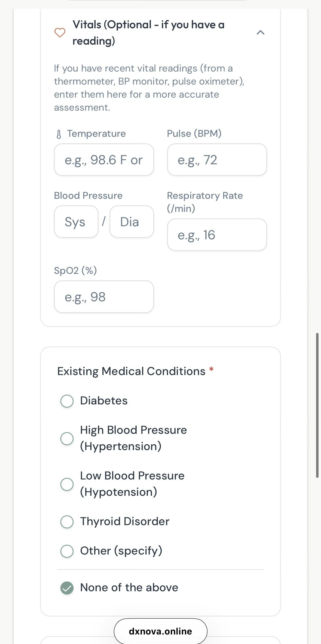Click the thermometer icon next to Temperature
The image size is (321, 644).
[59, 134]
